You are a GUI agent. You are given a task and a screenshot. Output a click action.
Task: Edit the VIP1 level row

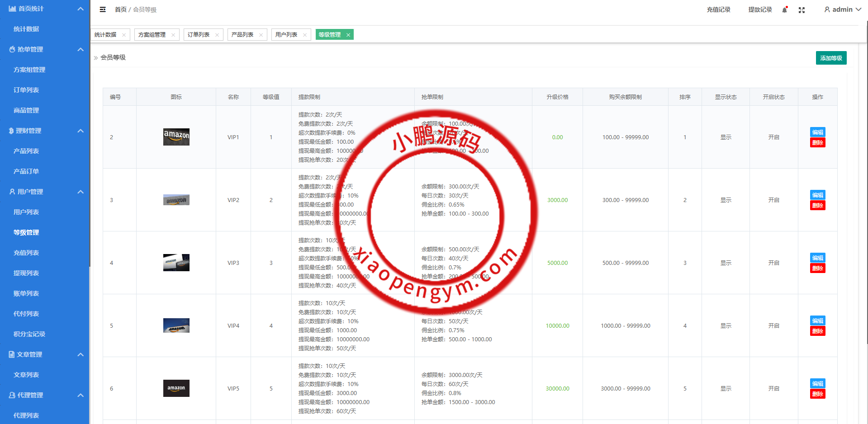tap(817, 132)
